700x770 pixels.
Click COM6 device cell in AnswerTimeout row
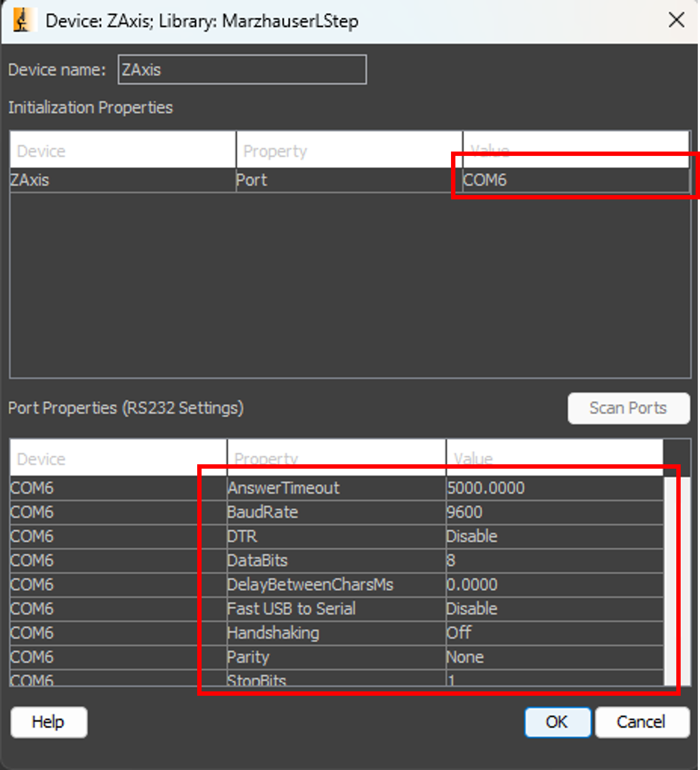click(119, 488)
